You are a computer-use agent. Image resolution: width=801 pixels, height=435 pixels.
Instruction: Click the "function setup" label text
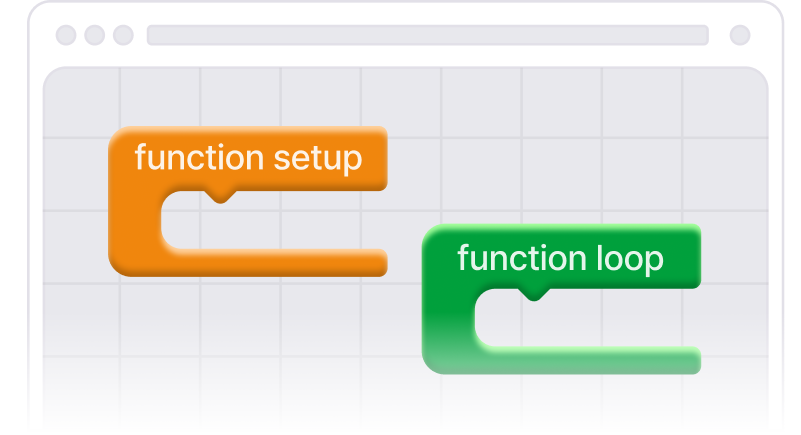248,158
